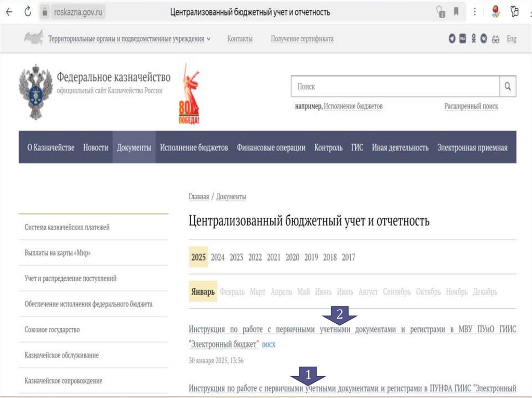Open the RuTube social link icon
532x398 pixels.
click(x=463, y=38)
